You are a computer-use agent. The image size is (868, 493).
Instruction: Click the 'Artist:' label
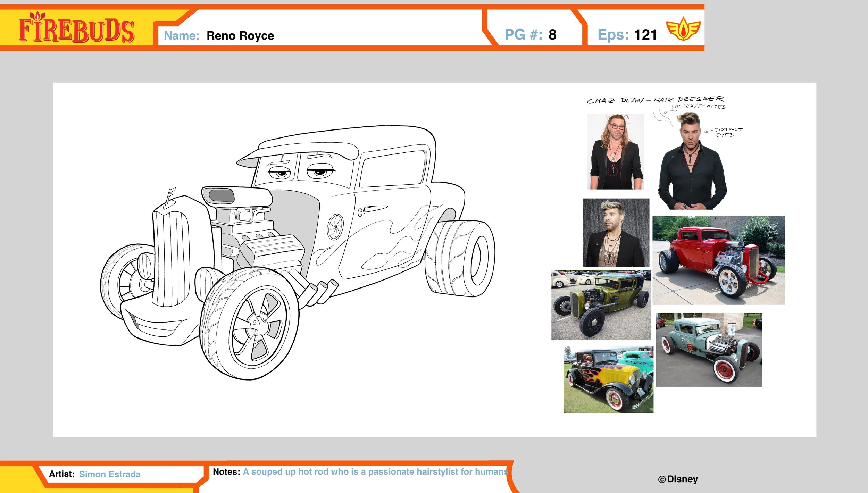(62, 474)
